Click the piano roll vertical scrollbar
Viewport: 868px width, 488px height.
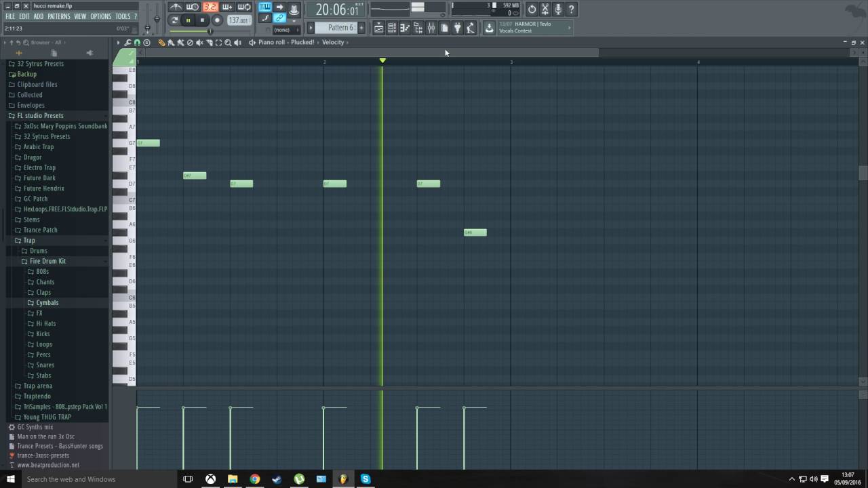point(863,173)
